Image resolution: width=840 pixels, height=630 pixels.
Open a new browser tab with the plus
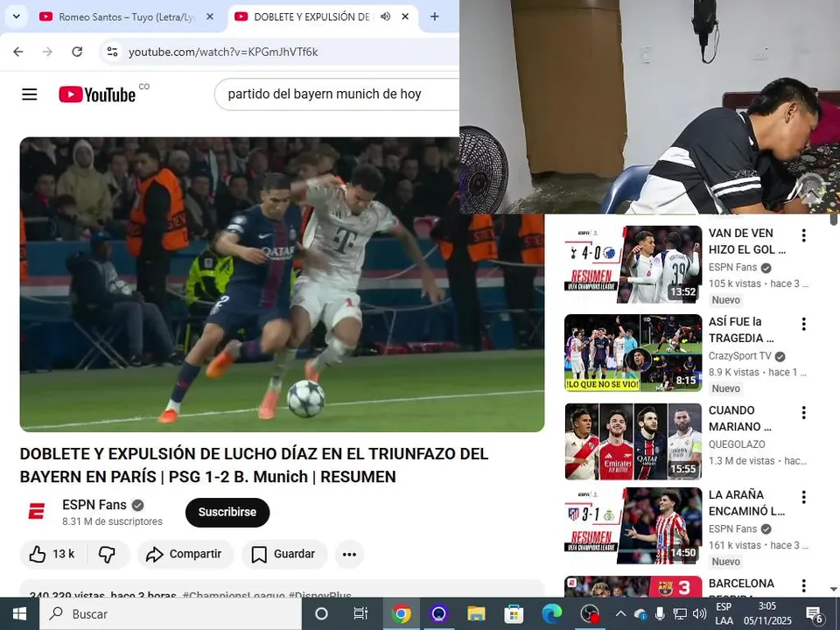click(435, 17)
